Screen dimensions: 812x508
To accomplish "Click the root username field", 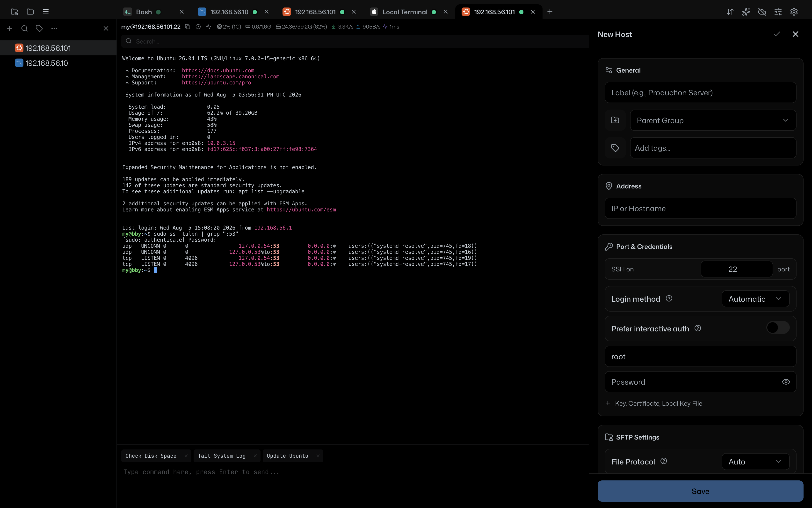I will 700,356.
